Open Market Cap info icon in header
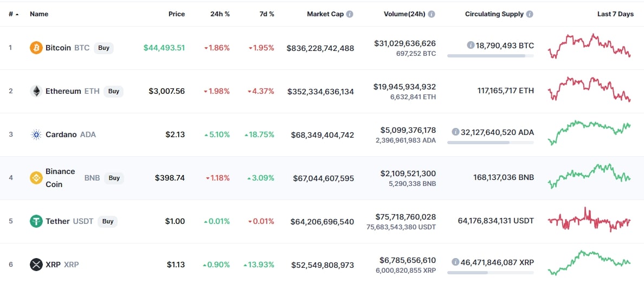The image size is (644, 283). point(350,14)
